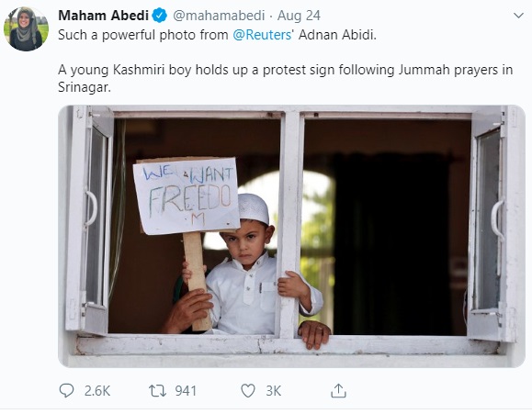532x414 pixels.
Task: Open the Aug 24 timestamp
Action: (x=299, y=16)
